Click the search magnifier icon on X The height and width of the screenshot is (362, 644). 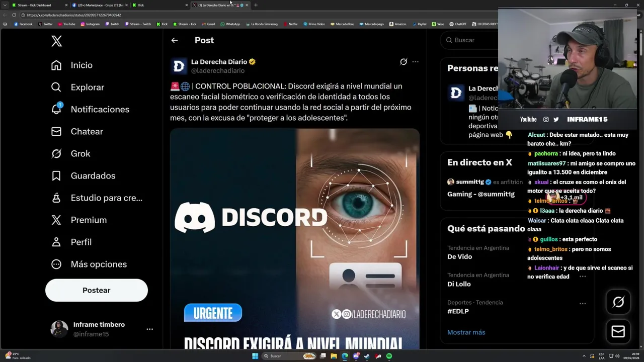448,40
